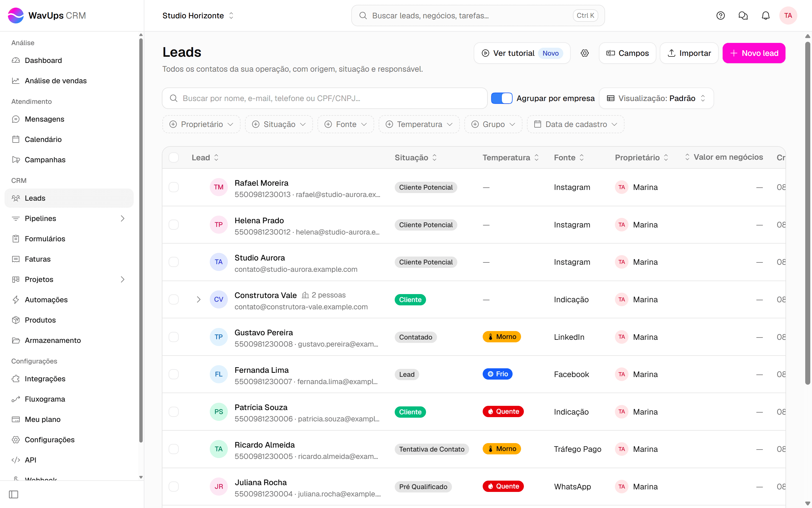Open the chat conversations icon in header
The height and width of the screenshot is (508, 812).
(743, 16)
